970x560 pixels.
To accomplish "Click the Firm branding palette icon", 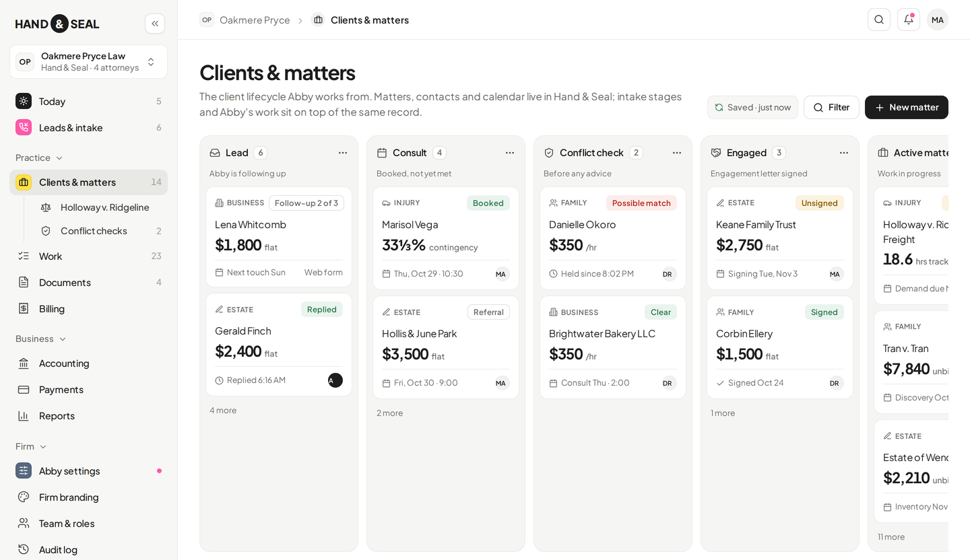I will pyautogui.click(x=24, y=497).
